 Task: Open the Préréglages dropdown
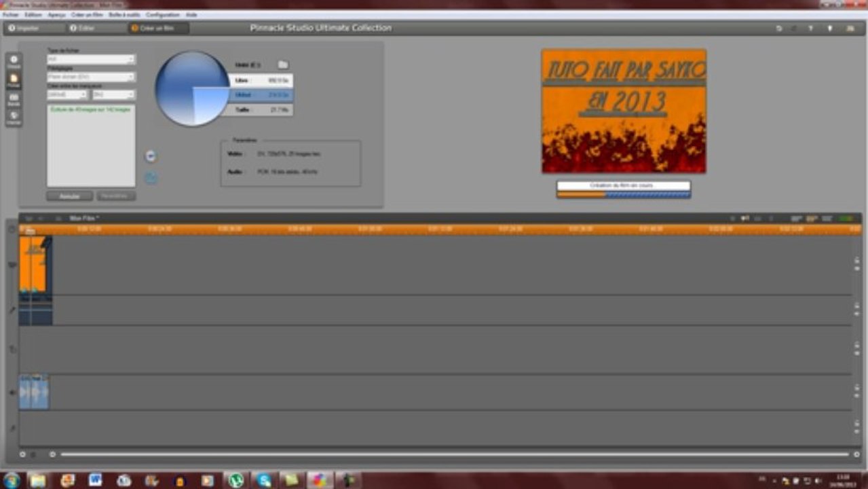coord(91,77)
